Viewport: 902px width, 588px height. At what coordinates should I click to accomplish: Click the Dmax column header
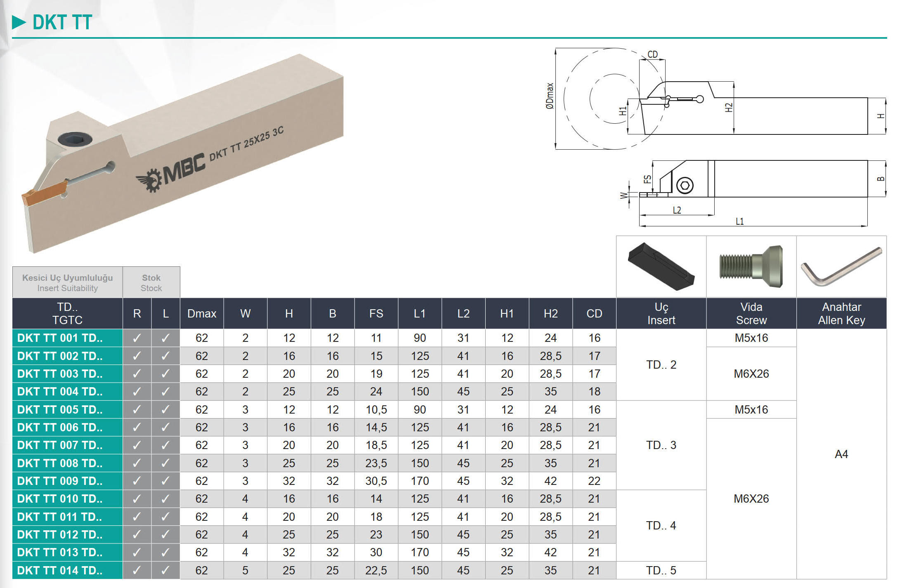coord(202,314)
